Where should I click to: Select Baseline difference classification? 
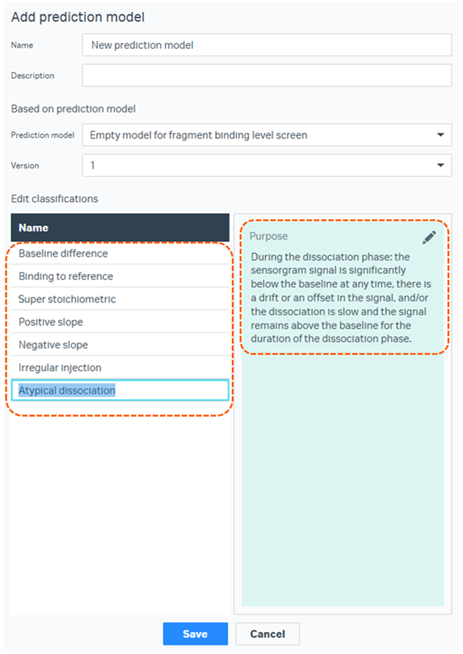point(120,253)
